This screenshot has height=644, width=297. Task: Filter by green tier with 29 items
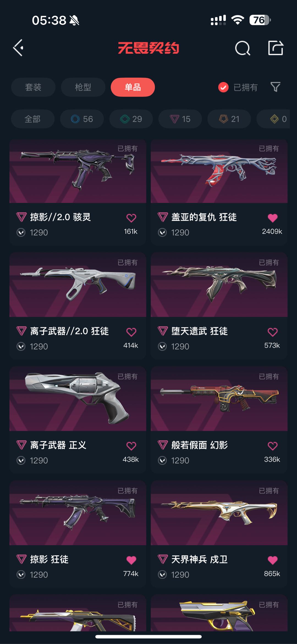[x=131, y=119]
